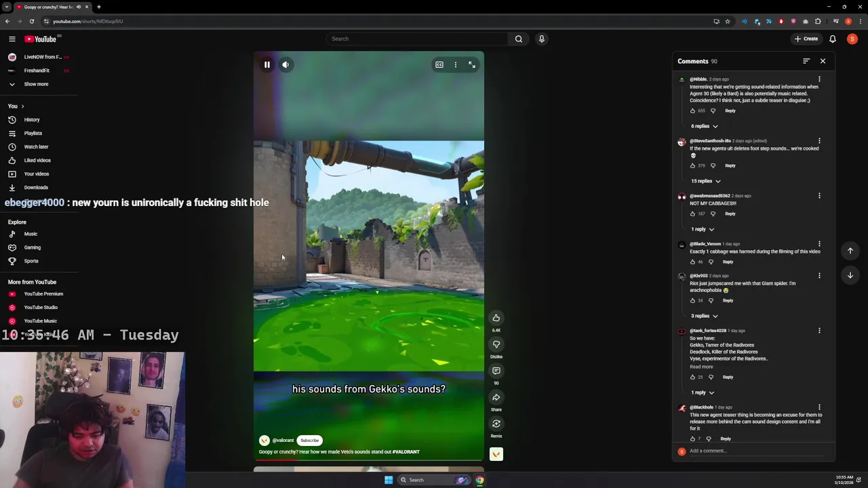Screen dimensions: 868x488
Task: Expand 3 replies under Kle903's comment
Action: click(704, 316)
